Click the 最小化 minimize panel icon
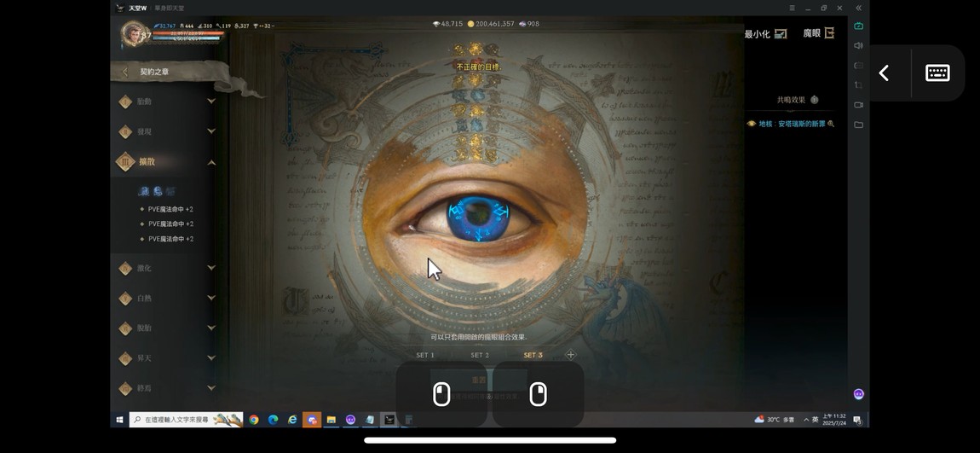The height and width of the screenshot is (453, 980). tap(781, 34)
